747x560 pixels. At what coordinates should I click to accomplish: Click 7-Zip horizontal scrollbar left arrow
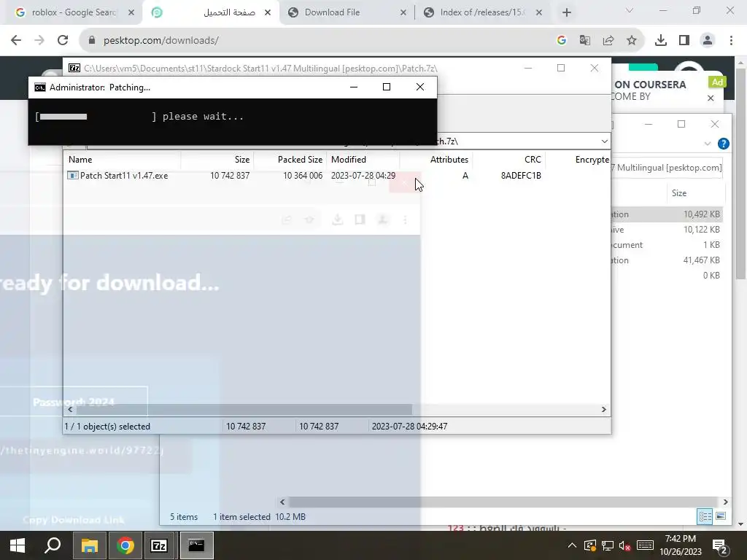pos(70,410)
